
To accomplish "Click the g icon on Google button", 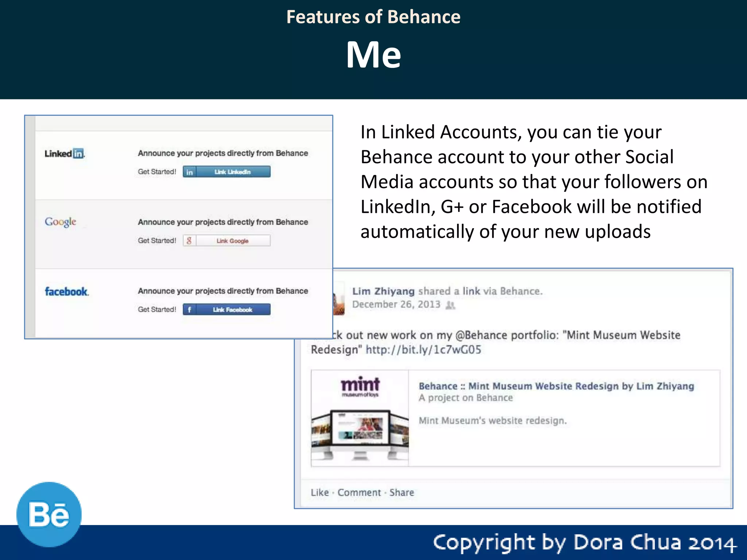I will [x=189, y=241].
